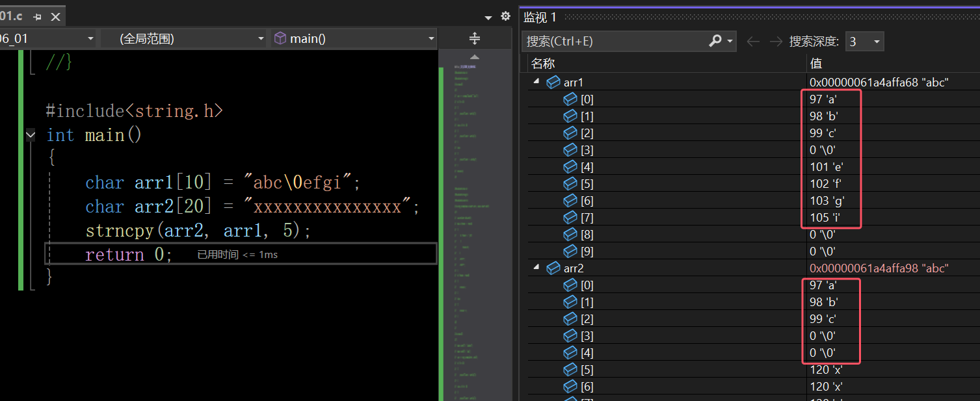Click the back arrow in watch toolbar
Viewport: 980px width, 401px height.
[753, 41]
